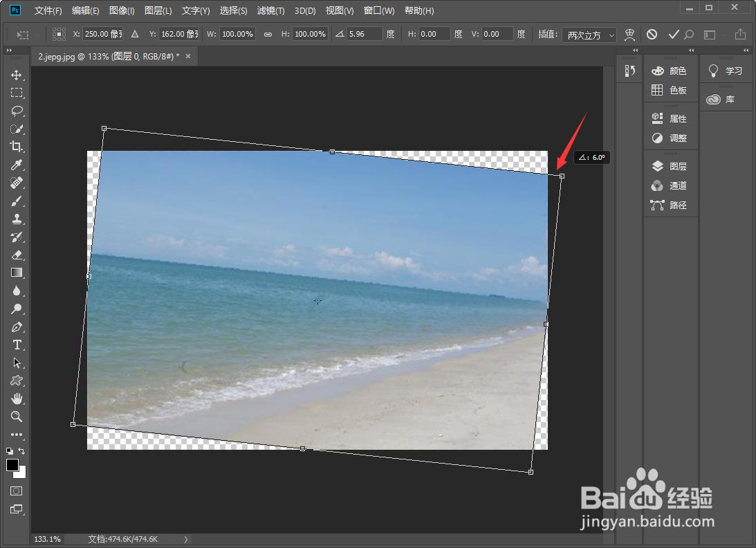Open the 图像(I) menu
This screenshot has height=548, width=756.
(122, 10)
